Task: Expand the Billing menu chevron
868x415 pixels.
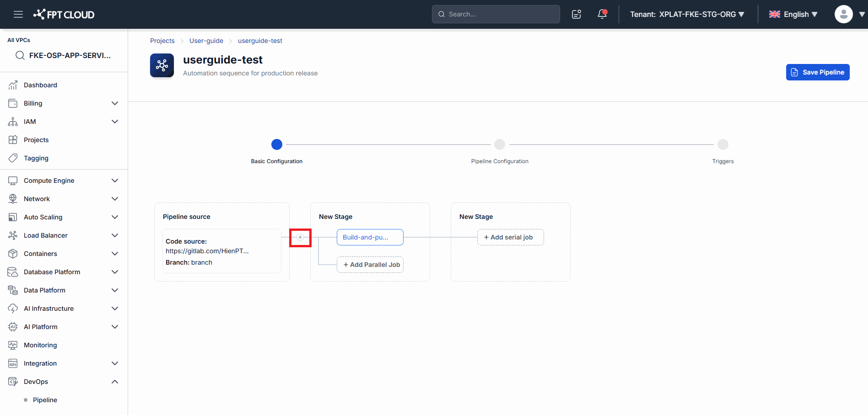Action: pos(115,103)
